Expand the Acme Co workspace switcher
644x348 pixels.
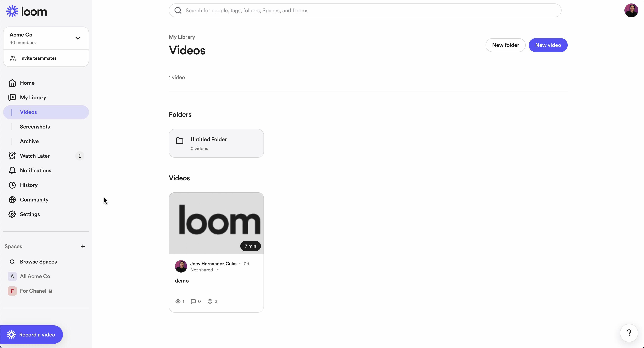[78, 38]
